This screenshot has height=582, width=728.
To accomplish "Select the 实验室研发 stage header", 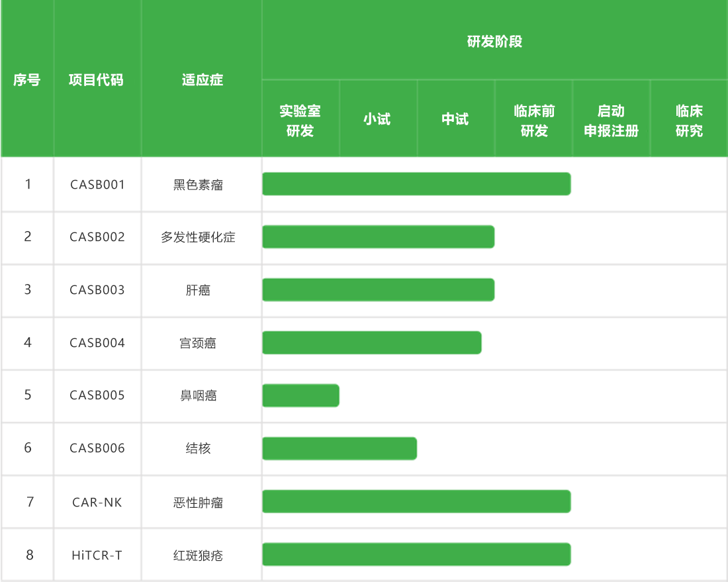I will [x=300, y=121].
